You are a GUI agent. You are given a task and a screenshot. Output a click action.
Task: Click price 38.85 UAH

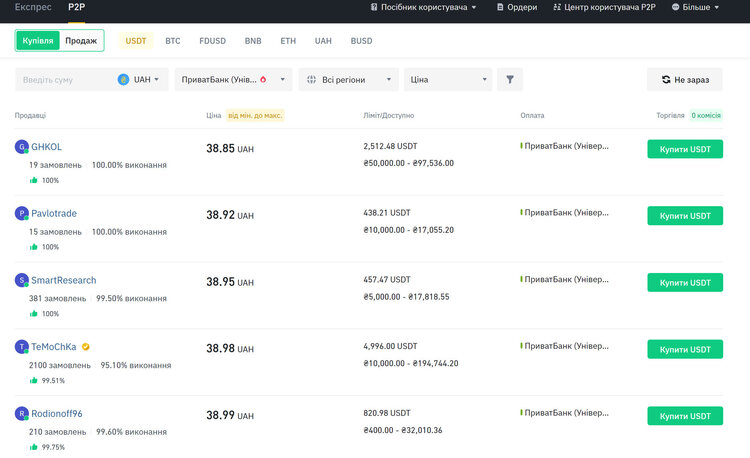230,148
